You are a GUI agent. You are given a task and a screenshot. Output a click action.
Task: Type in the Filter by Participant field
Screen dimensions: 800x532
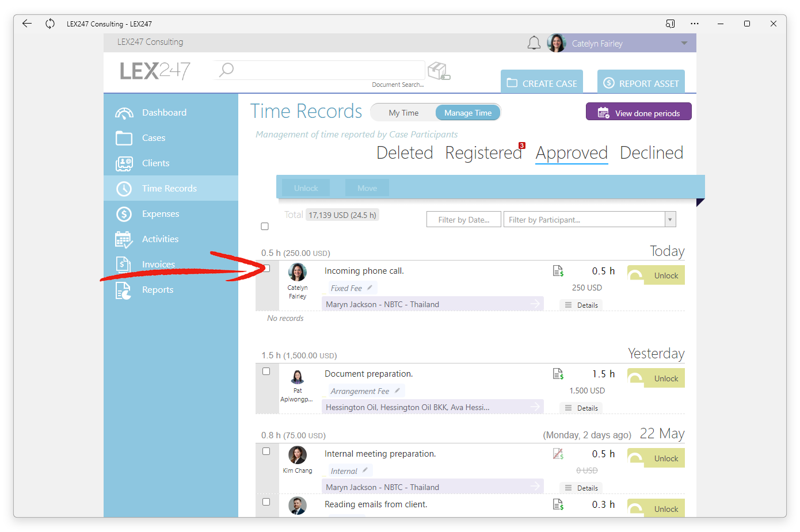tap(584, 220)
